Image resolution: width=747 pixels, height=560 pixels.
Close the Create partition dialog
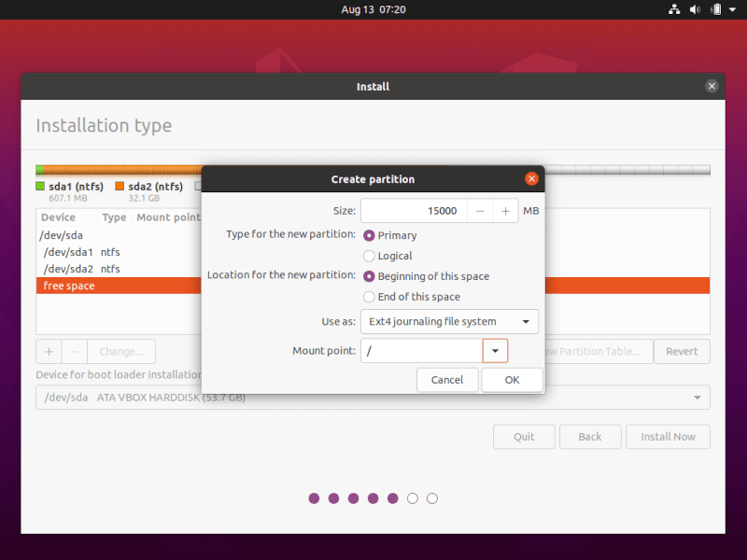pyautogui.click(x=531, y=178)
